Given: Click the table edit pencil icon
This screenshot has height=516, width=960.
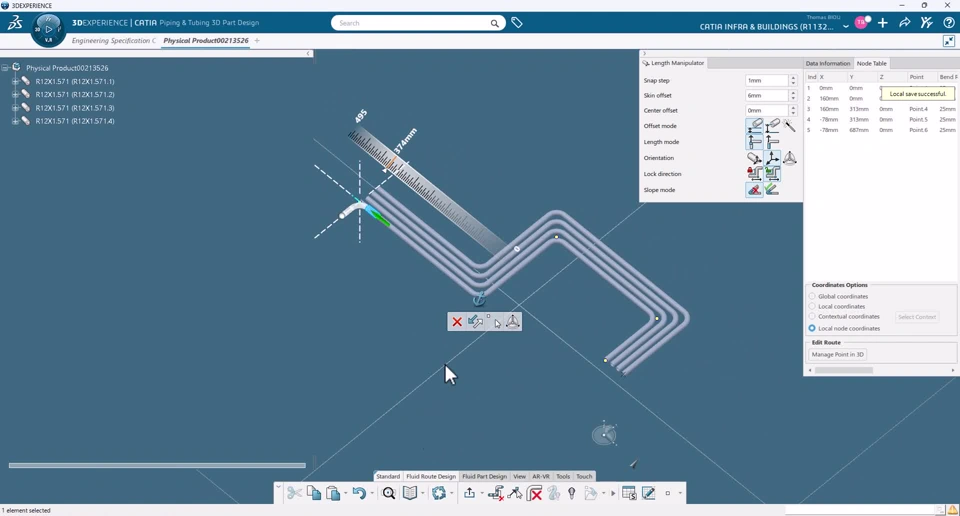Looking at the screenshot, I should coord(648,493).
